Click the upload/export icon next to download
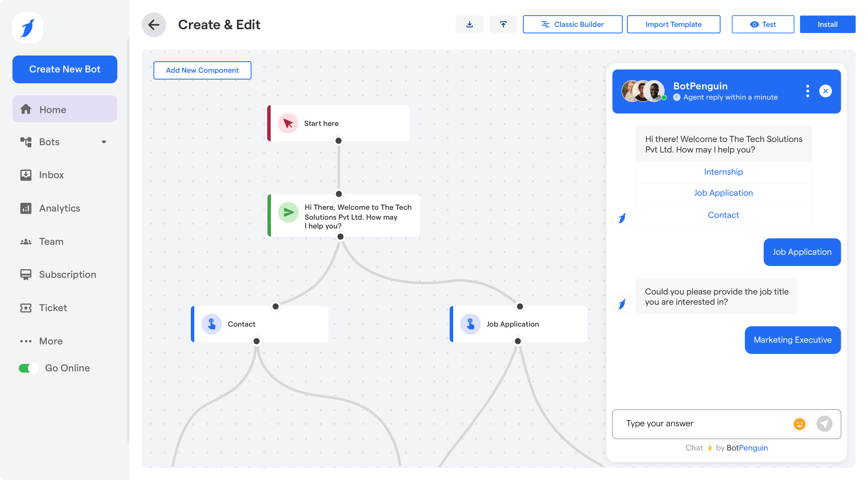This screenshot has width=868, height=480. tap(503, 24)
